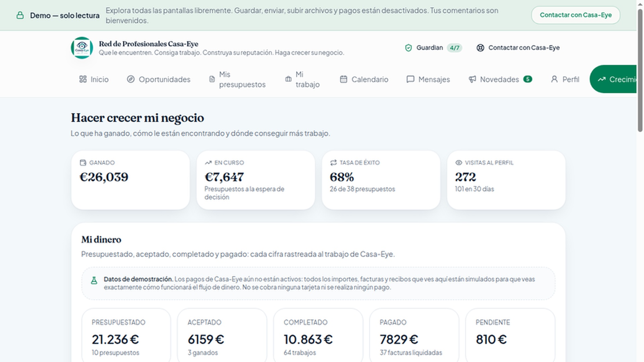Click the trend icon beside EN CURSO
This screenshot has height=362, width=644.
pyautogui.click(x=208, y=163)
